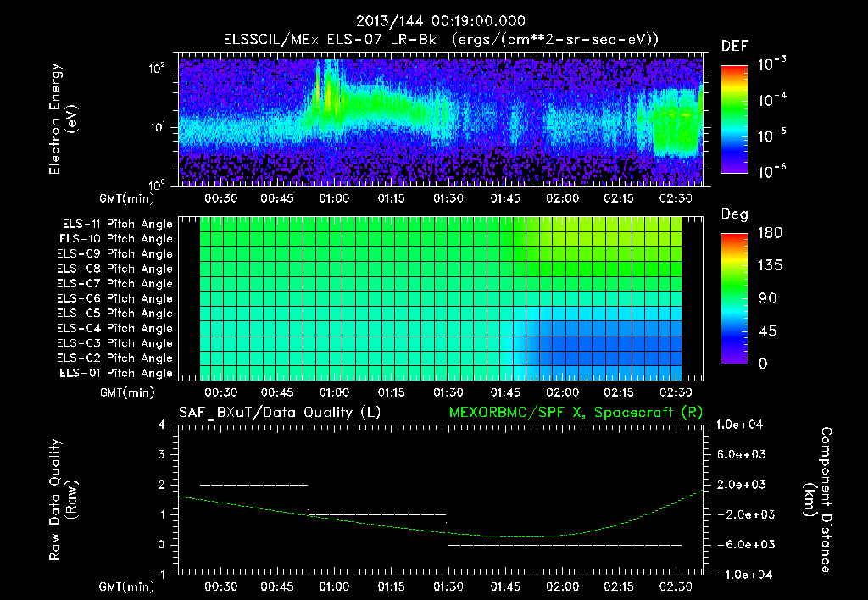Select the 135 degree scale value
The image size is (868, 600).
point(770,266)
